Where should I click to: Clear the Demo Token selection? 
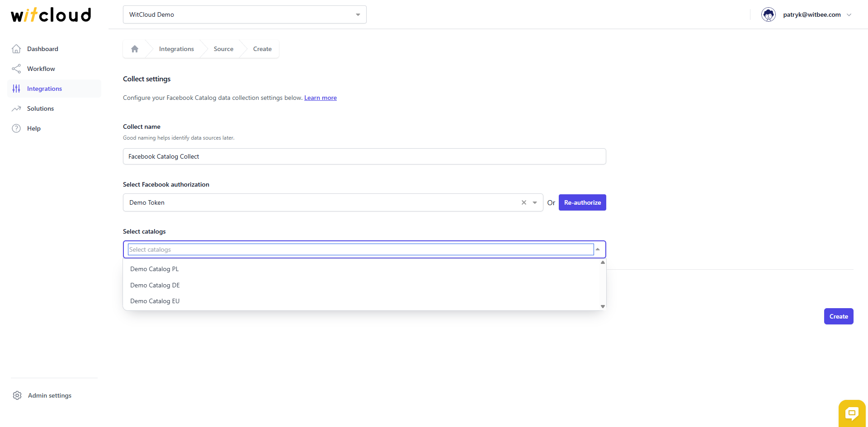pyautogui.click(x=524, y=202)
